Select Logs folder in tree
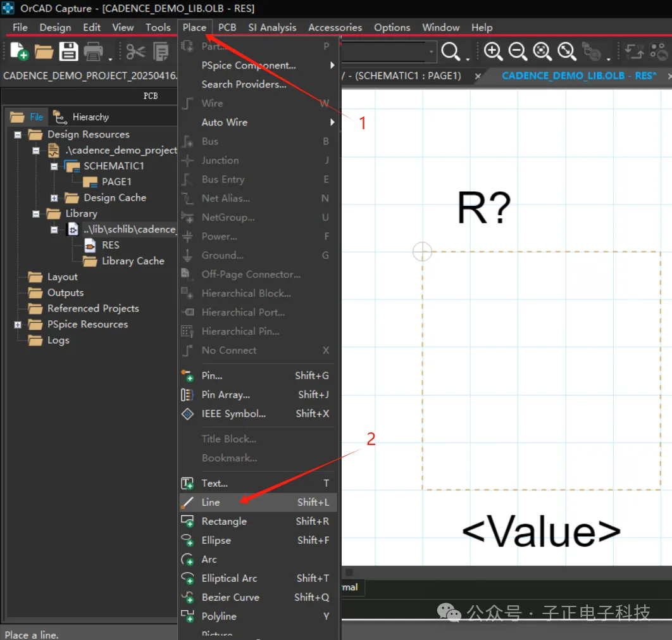This screenshot has width=672, height=640. click(x=58, y=341)
